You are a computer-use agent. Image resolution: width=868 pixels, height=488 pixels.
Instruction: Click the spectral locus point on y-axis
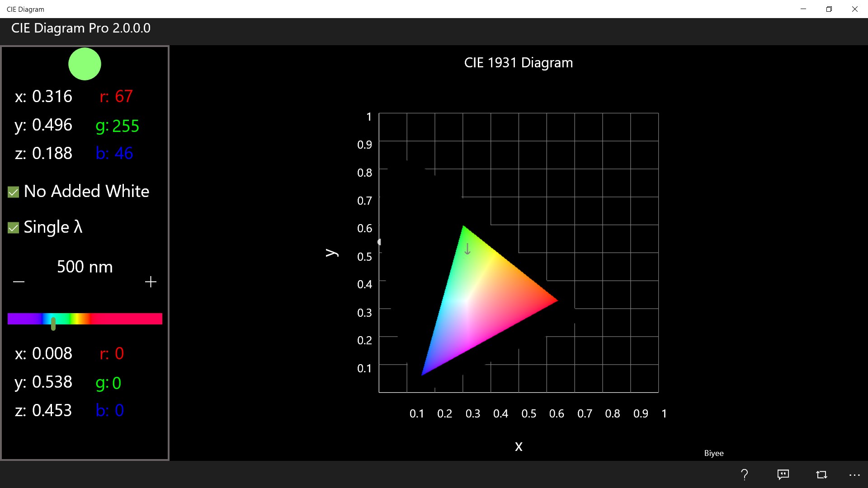pos(380,242)
